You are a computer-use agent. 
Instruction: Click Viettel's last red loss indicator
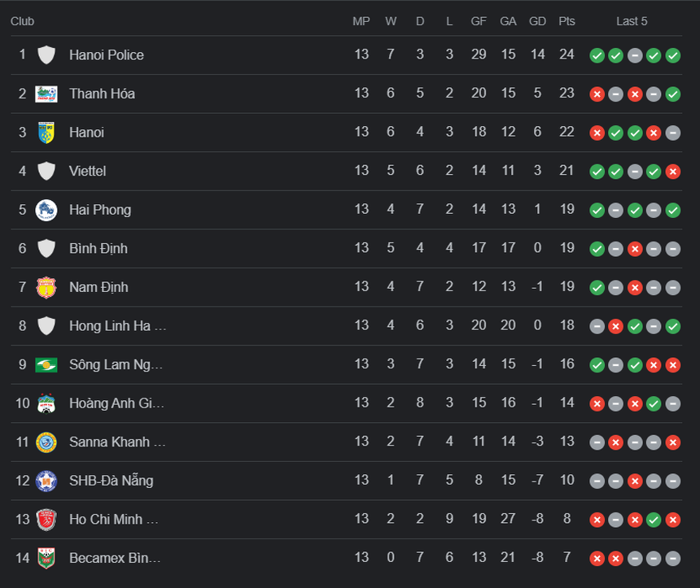(x=672, y=172)
